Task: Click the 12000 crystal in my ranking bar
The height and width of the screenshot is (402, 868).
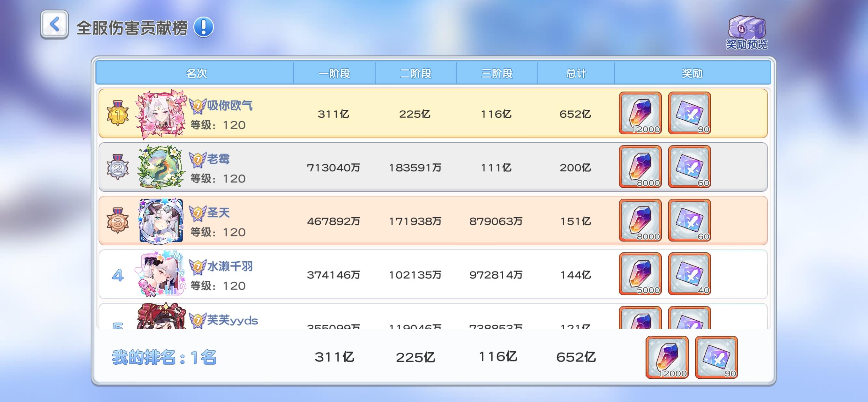Action: 667,357
